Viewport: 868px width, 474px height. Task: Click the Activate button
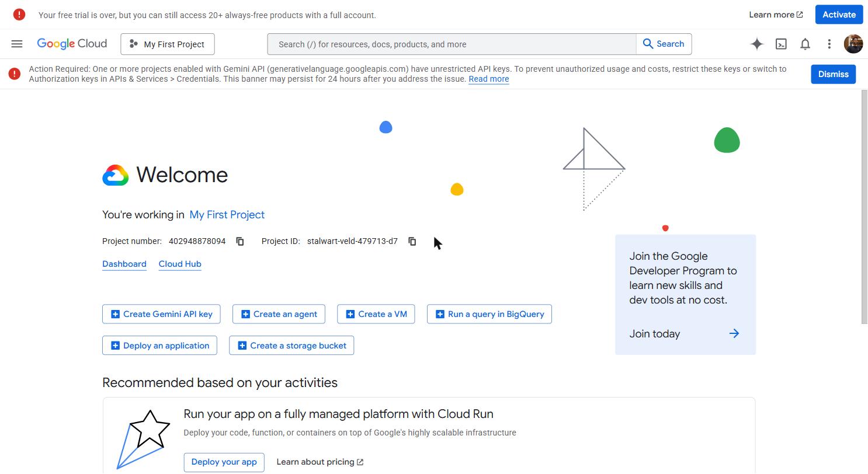839,15
